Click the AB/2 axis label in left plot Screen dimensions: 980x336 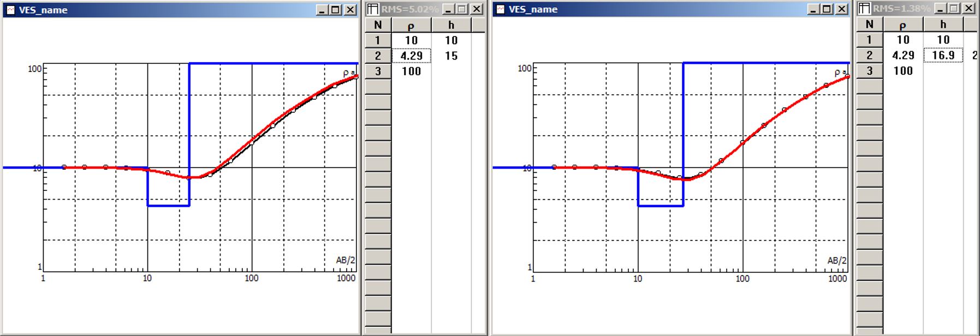(346, 260)
